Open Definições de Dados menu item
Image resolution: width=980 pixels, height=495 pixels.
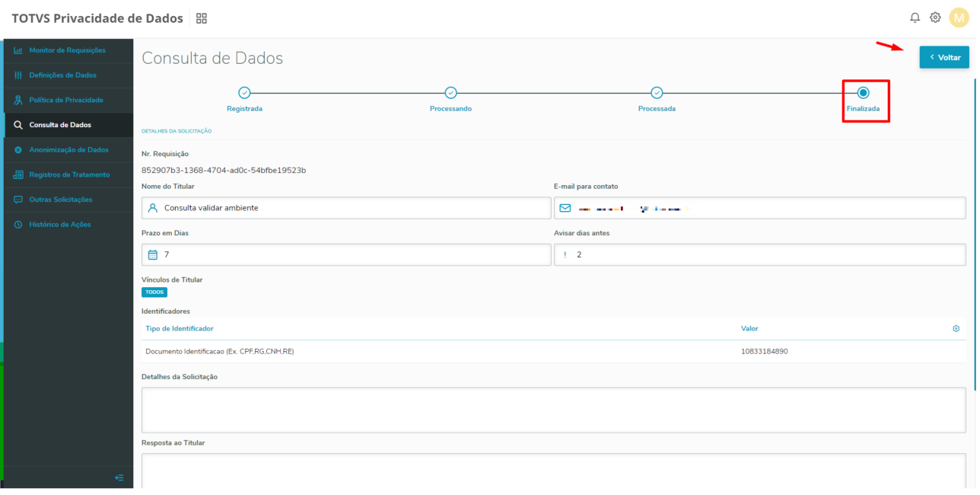pos(68,75)
